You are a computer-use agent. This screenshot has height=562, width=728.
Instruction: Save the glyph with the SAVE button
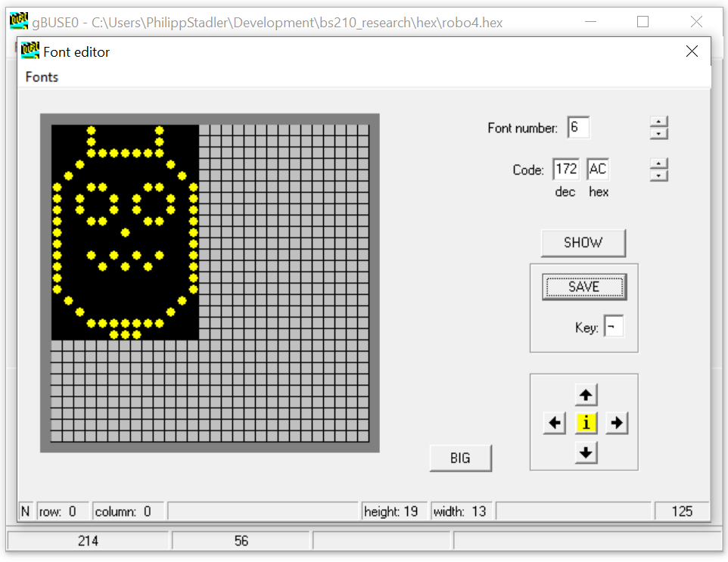584,287
